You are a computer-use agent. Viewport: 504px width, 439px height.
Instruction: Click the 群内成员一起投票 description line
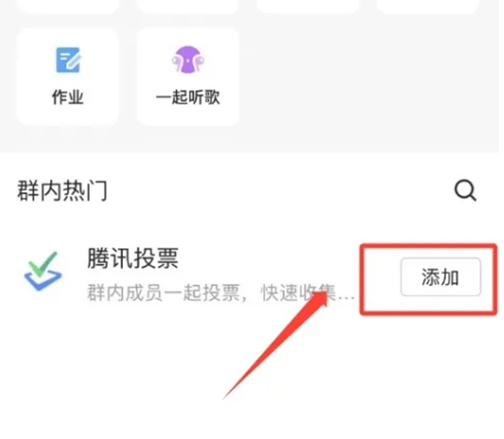221,292
